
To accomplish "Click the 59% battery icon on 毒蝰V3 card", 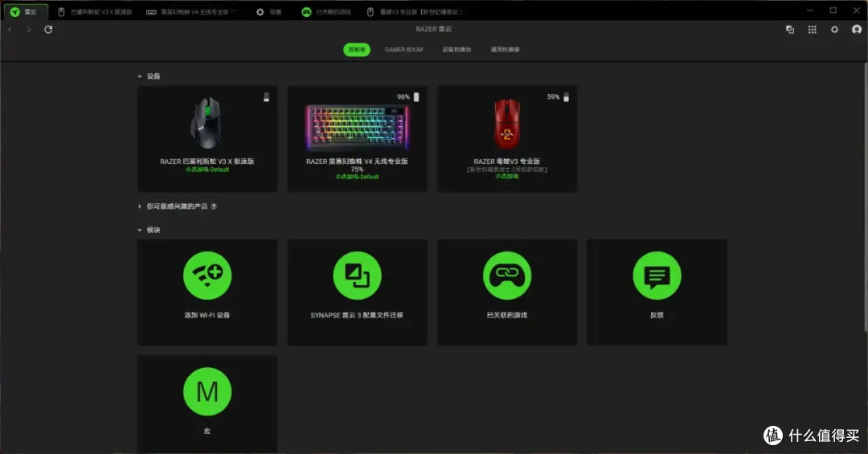I will coord(566,97).
